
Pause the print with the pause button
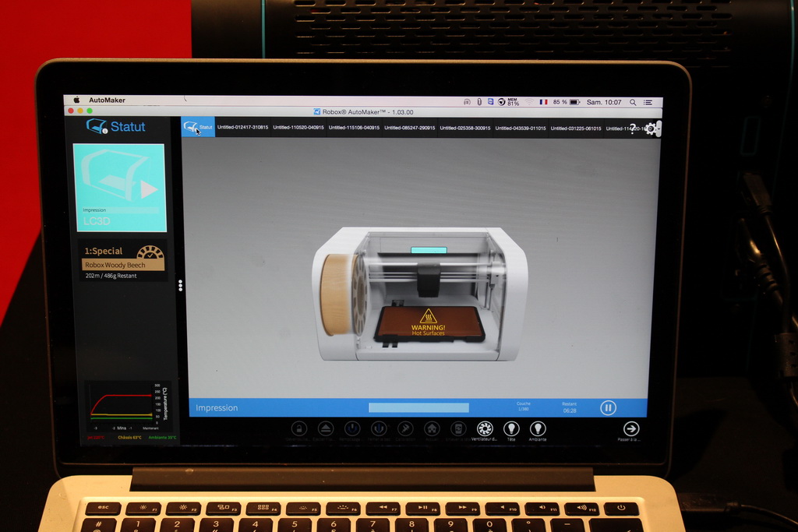[608, 408]
